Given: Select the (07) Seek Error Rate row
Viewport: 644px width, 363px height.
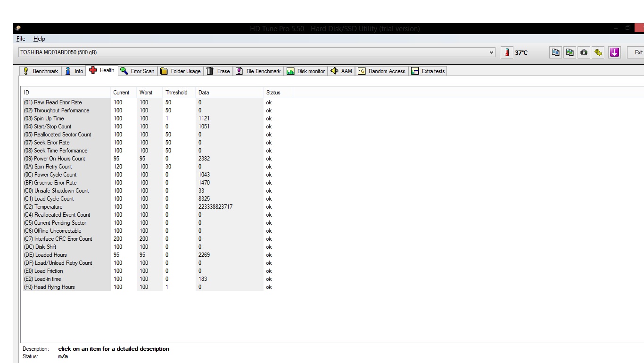Looking at the screenshot, I should pyautogui.click(x=158, y=143).
